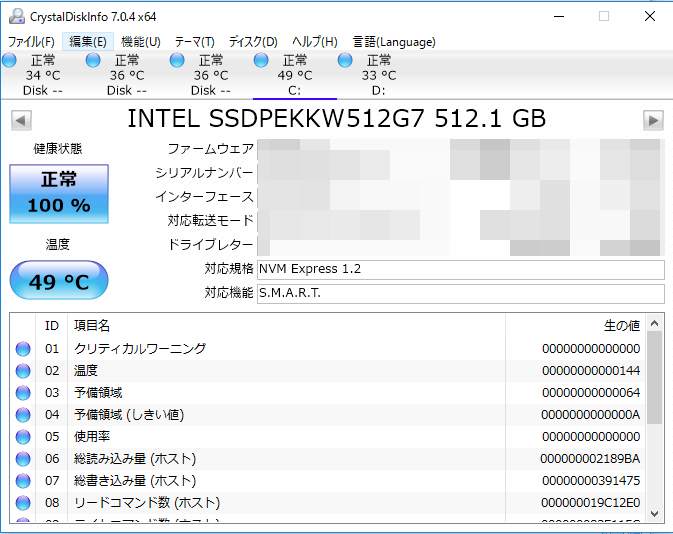This screenshot has width=673, height=534.
Task: Click raw value 0000000000144
Action: (x=591, y=370)
